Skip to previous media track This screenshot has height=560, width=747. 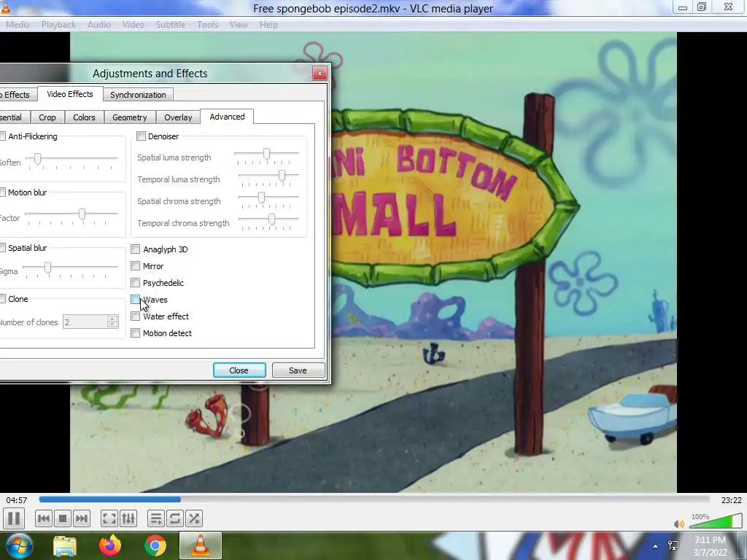click(43, 518)
